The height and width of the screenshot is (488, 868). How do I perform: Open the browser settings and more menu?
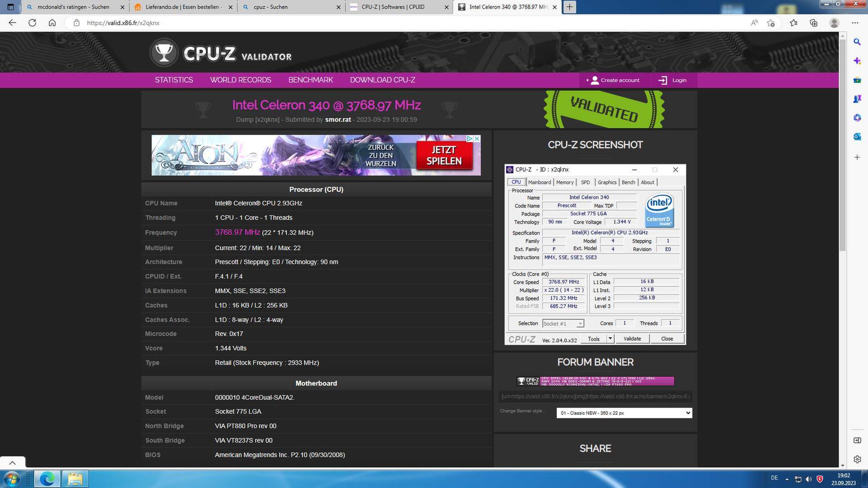point(855,23)
